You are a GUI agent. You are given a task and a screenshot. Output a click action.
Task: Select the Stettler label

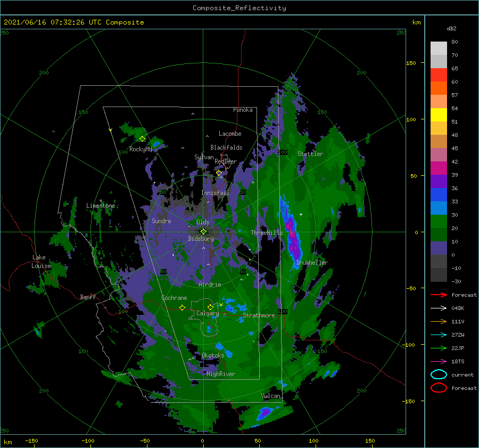(x=310, y=154)
